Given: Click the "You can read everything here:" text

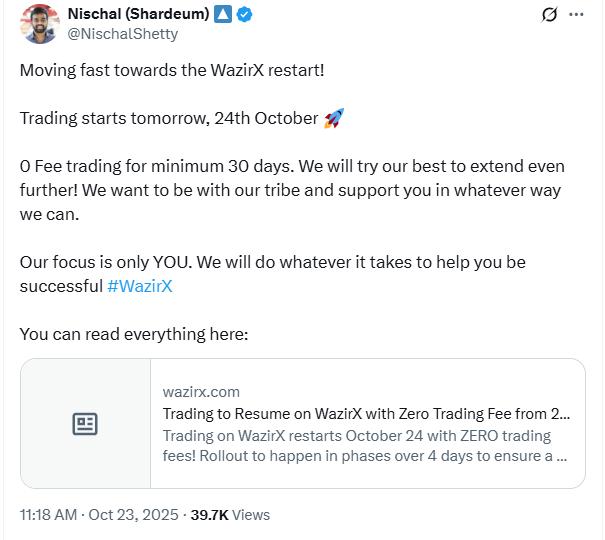Looking at the screenshot, I should tap(134, 334).
